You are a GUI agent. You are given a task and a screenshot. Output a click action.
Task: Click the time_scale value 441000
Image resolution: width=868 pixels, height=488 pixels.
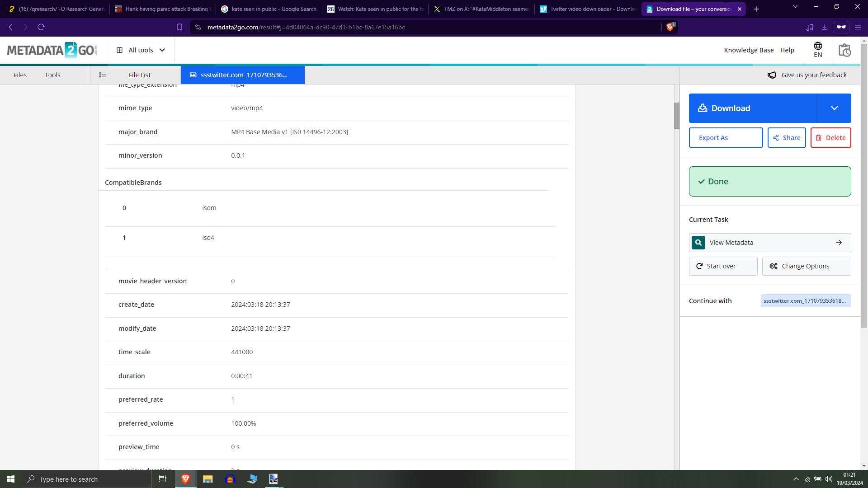click(242, 352)
